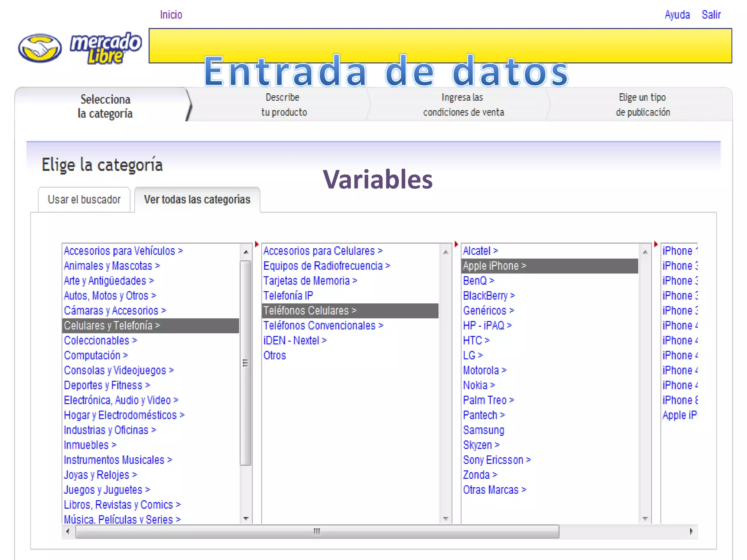Select the Motorola brand
Image resolution: width=747 pixels, height=560 pixels.
pos(485,370)
